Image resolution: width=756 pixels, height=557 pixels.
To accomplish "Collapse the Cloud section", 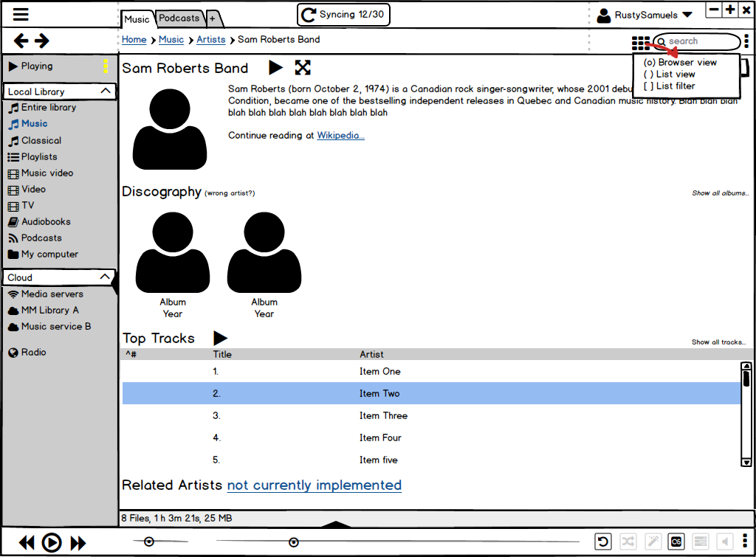I will (106, 277).
